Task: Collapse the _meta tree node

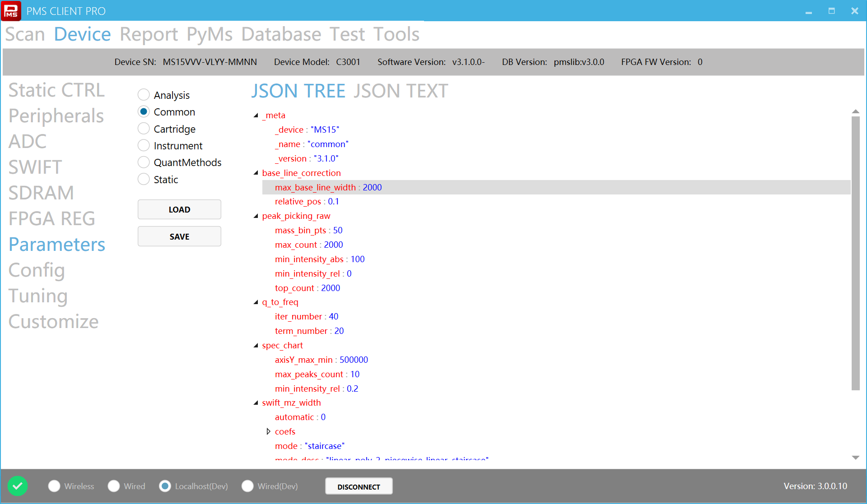Action: pos(256,116)
